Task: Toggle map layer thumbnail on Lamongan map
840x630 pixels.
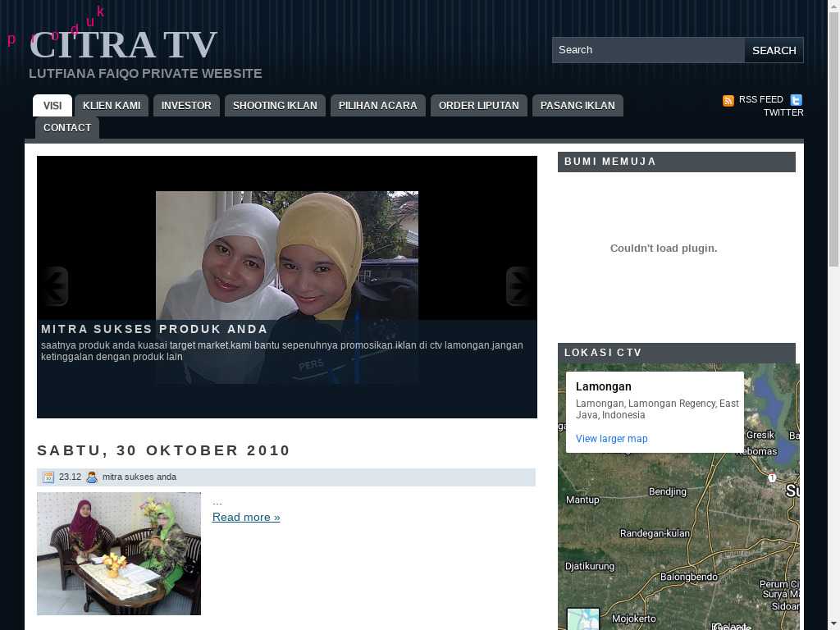Action: pos(583,619)
